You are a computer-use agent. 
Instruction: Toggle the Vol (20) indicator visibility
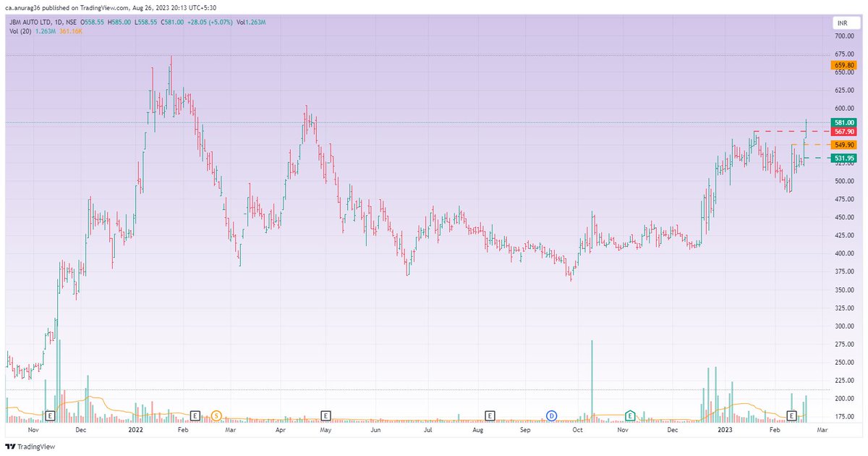(x=22, y=32)
